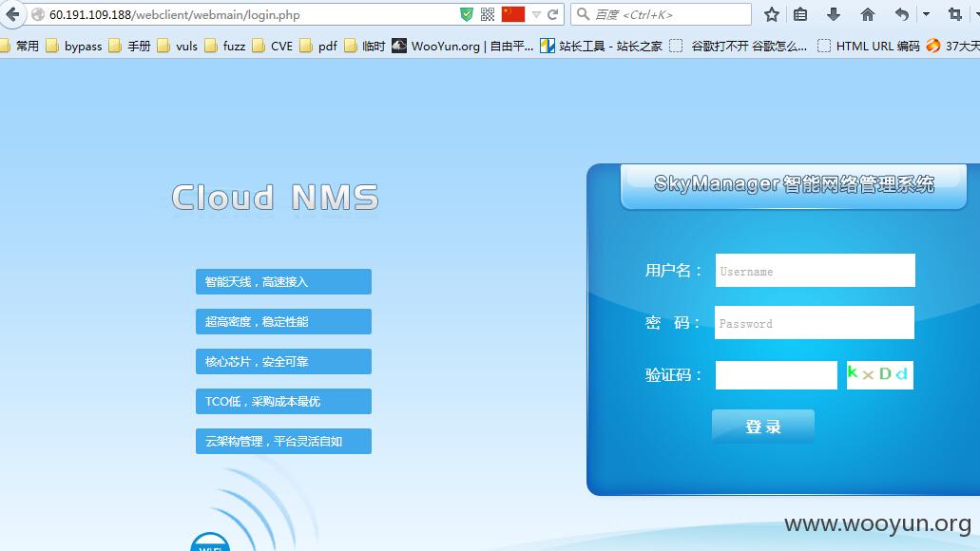The height and width of the screenshot is (551, 980).
Task: Click the 超高密度，稳定性能 banner
Action: [284, 322]
